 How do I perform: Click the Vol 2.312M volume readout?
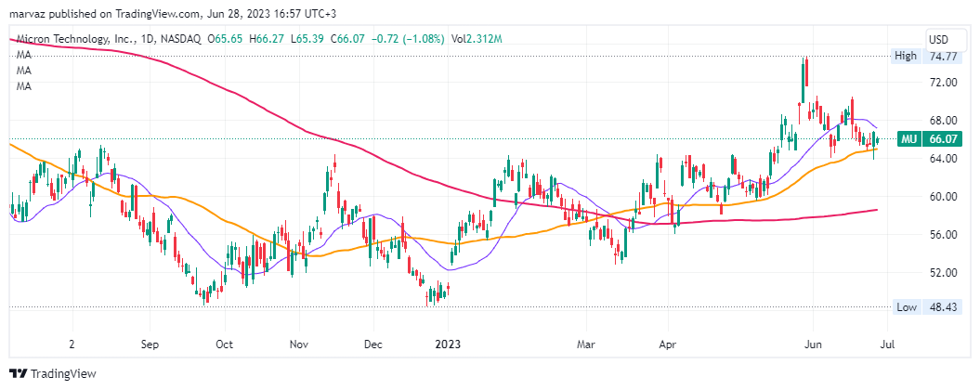click(x=476, y=39)
